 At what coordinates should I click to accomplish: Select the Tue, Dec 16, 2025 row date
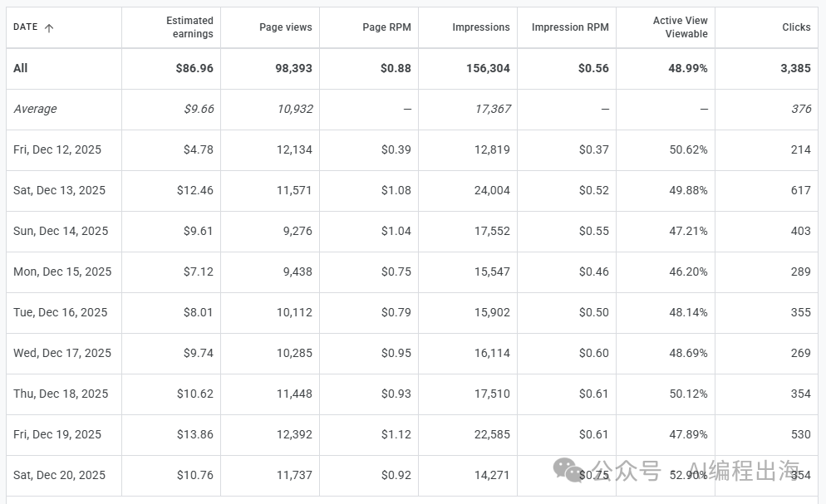point(61,312)
